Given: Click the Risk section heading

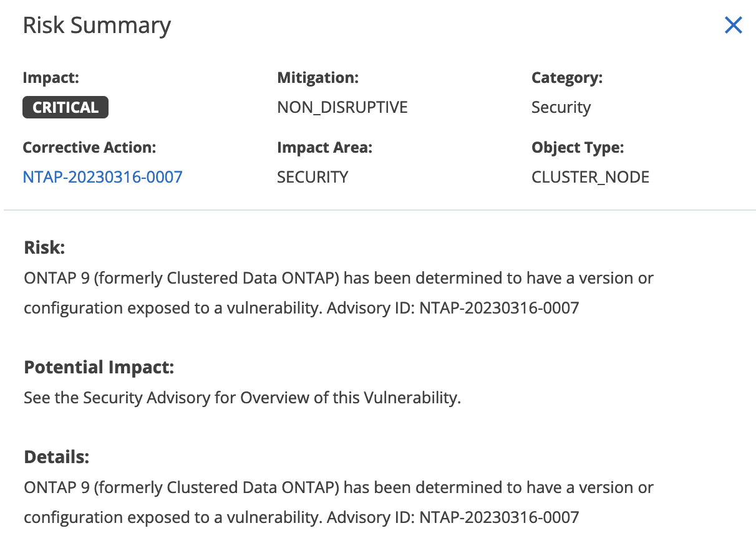Looking at the screenshot, I should pyautogui.click(x=44, y=247).
